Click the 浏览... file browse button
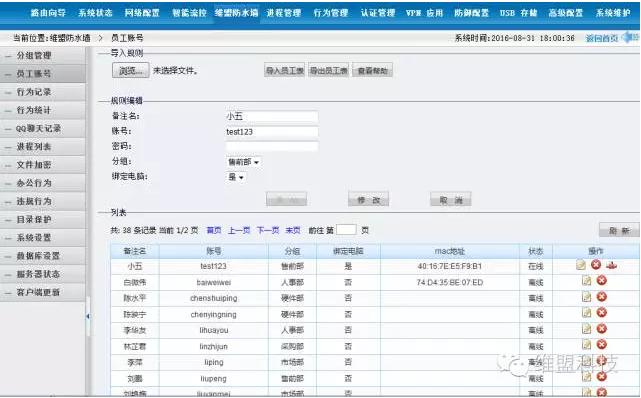 tap(130, 70)
